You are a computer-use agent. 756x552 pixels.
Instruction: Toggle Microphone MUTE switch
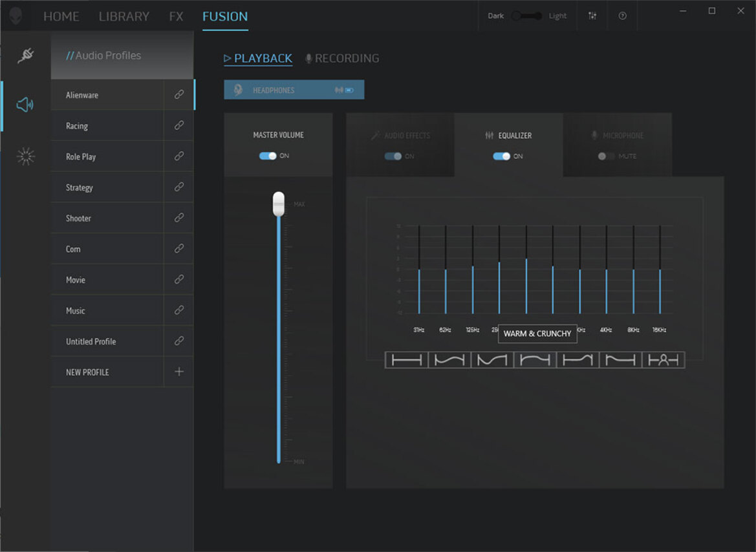(x=606, y=156)
